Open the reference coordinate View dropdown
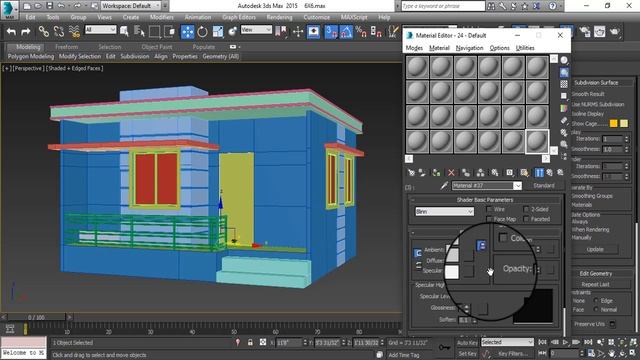The height and width of the screenshot is (360, 640). point(256,29)
